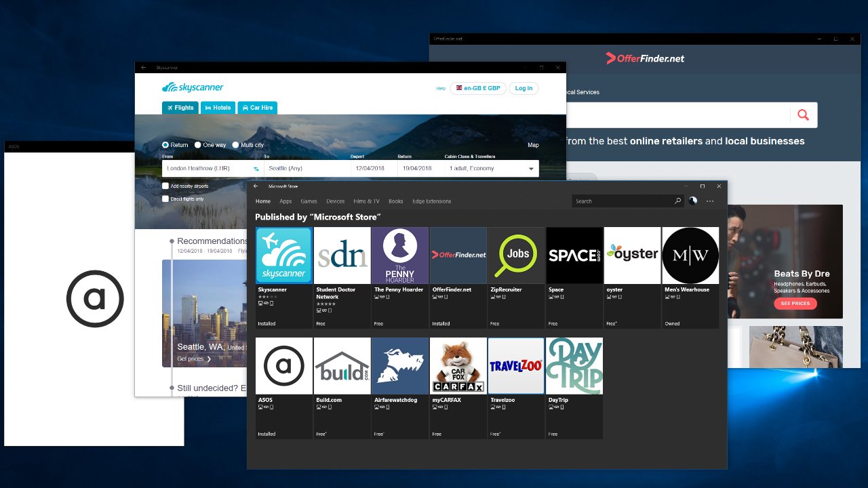Select the Multi city radio button

[x=235, y=145]
